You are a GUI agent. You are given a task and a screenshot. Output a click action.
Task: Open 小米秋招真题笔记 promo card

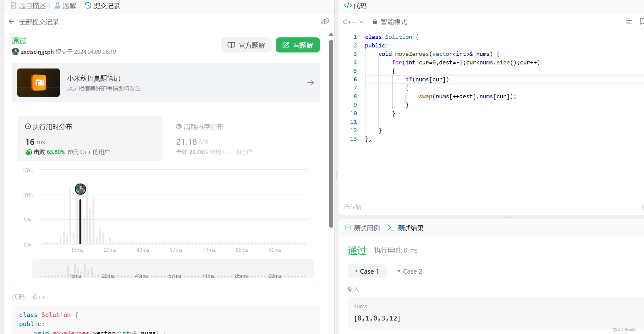pos(166,83)
